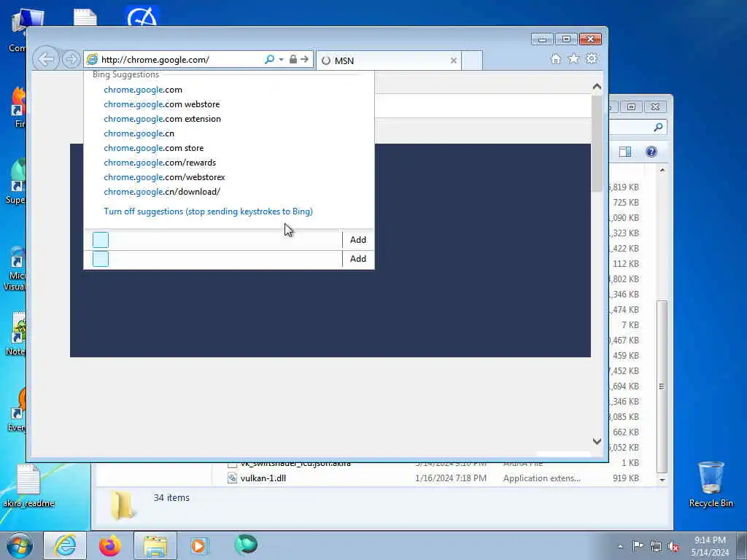
Task: Click the muted volume tray icon
Action: click(673, 547)
